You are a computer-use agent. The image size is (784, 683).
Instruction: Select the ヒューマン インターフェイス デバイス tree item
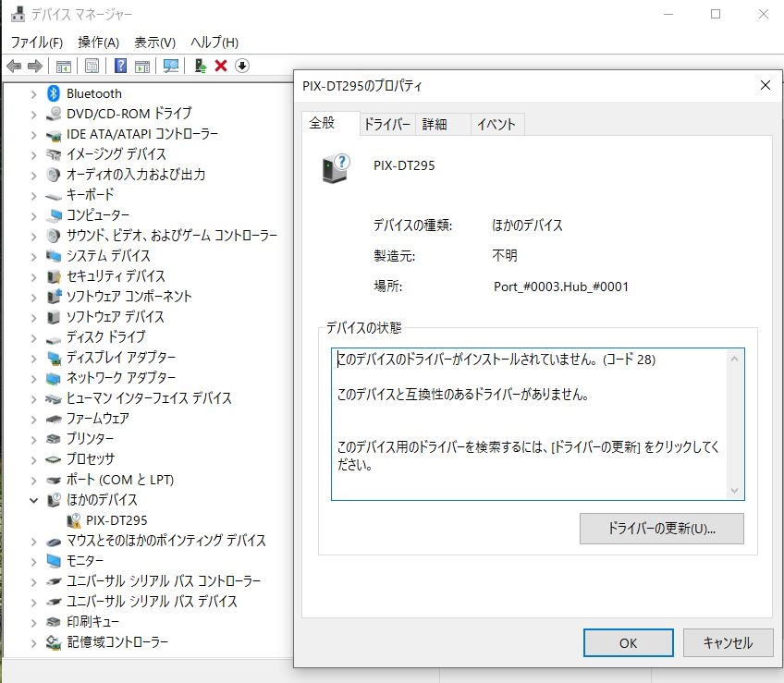click(x=149, y=398)
